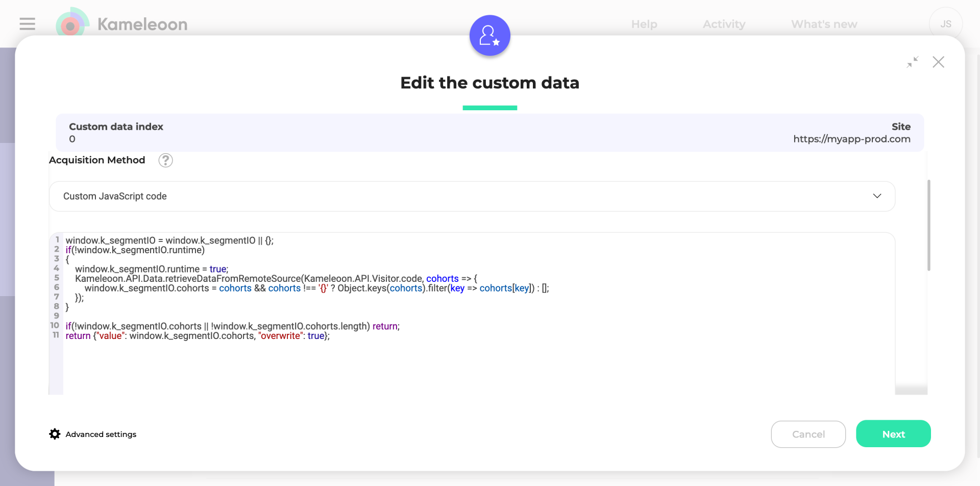Click the dialog's vertical scrollbar
Screen dimensions: 980x486
click(928, 225)
